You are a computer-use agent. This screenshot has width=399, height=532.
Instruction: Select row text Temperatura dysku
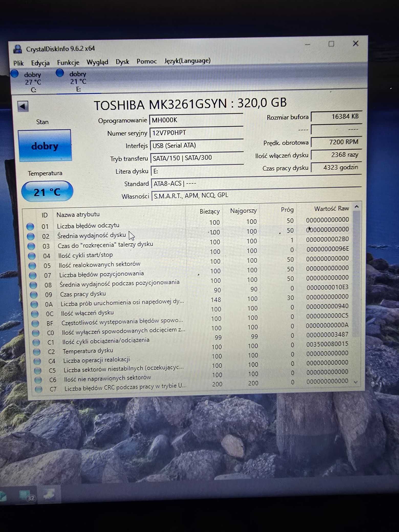coord(88,351)
